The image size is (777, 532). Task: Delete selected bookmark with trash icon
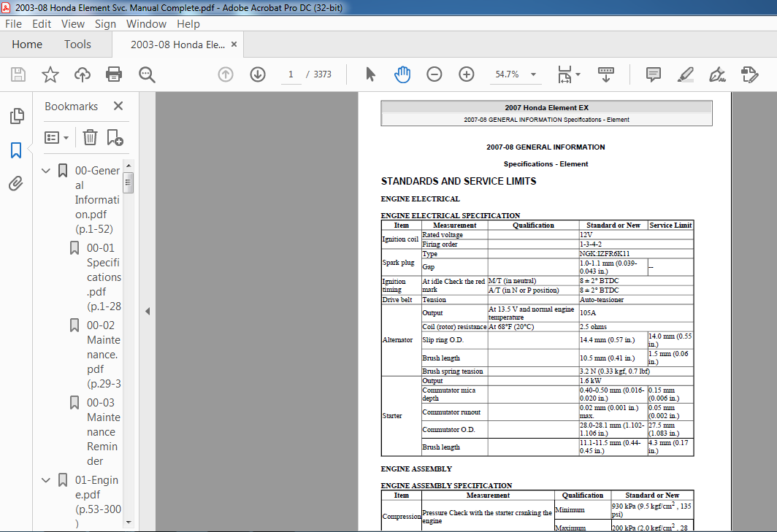(x=90, y=137)
